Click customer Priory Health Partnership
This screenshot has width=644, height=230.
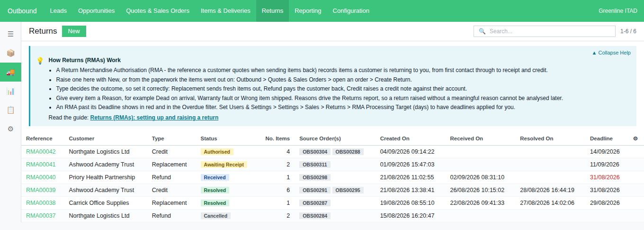coord(102,177)
